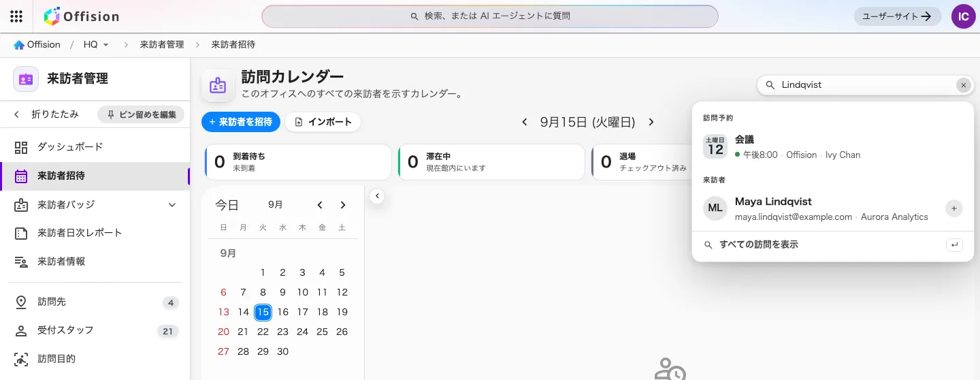
Task: Open 来訪者日次レポート in sidebar
Action: [95, 233]
